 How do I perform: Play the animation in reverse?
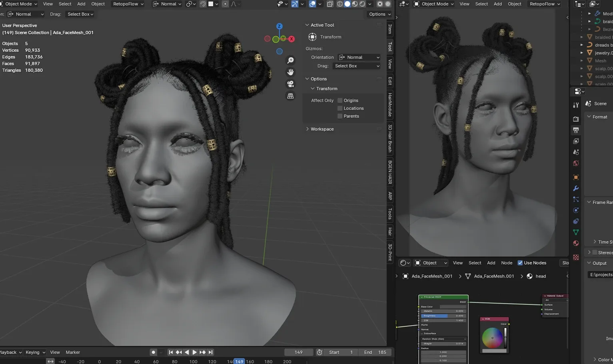tap(187, 352)
